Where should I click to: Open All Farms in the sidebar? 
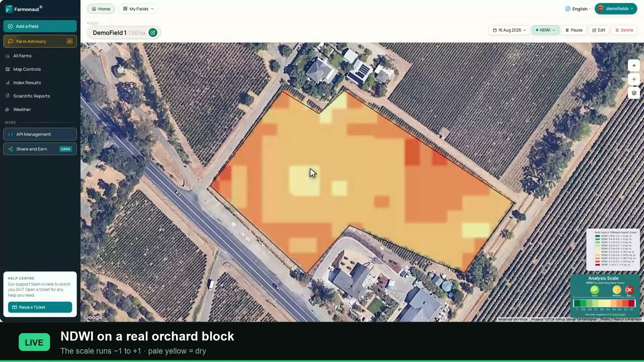coord(40,56)
